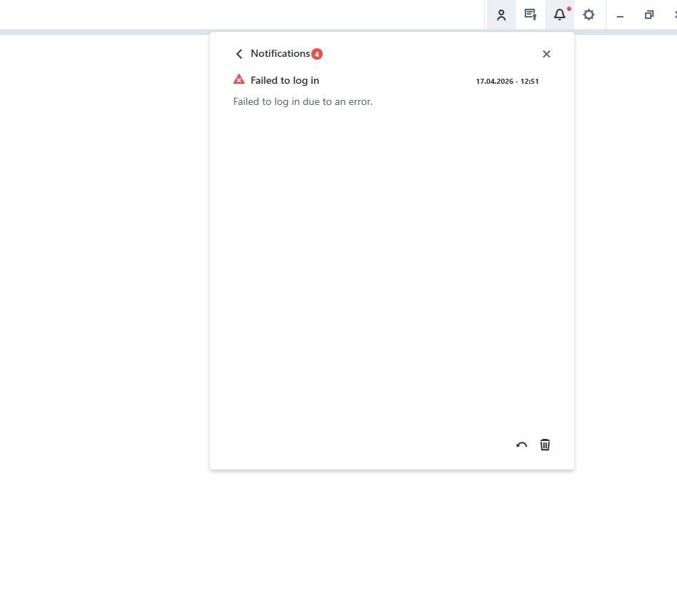Click the red warning triangle icon

point(239,79)
